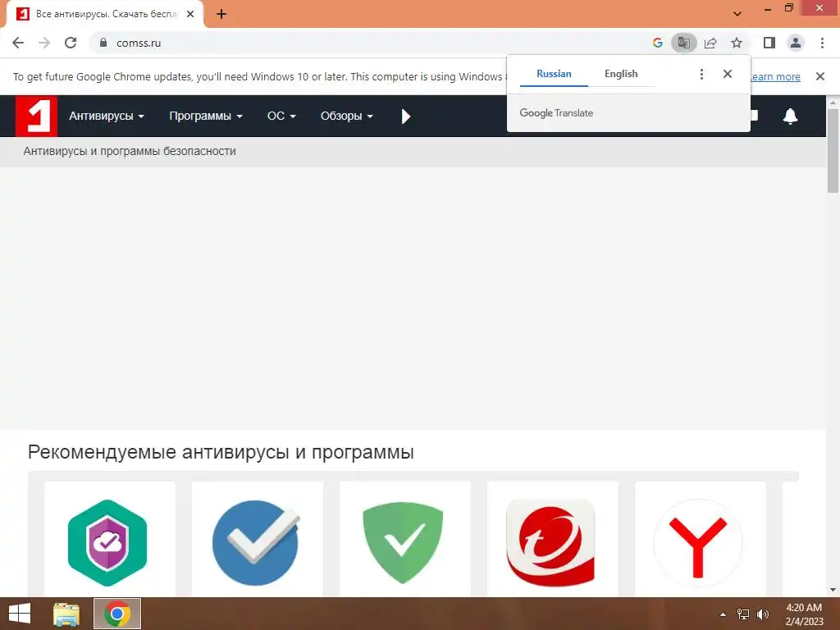Open the Learn more link
Image resolution: width=840 pixels, height=630 pixels.
(774, 76)
